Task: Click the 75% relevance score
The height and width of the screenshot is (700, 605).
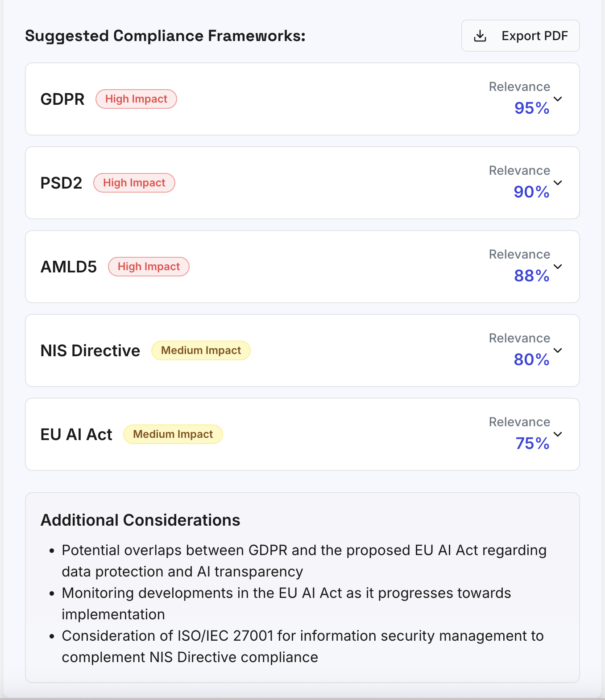Action: 532,443
